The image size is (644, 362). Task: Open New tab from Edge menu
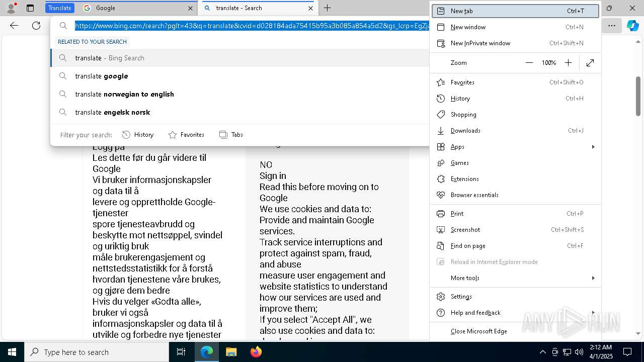(x=516, y=11)
